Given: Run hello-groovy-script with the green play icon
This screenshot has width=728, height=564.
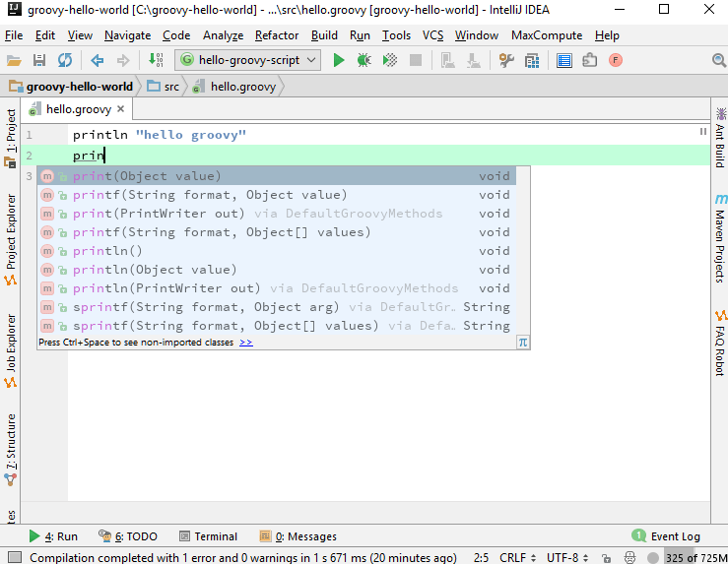Looking at the screenshot, I should (339, 60).
